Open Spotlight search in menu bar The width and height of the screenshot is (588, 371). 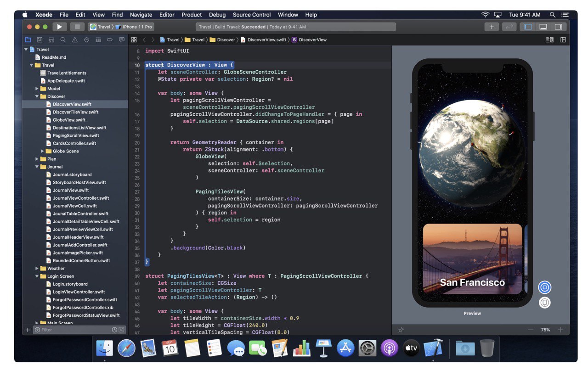click(553, 15)
